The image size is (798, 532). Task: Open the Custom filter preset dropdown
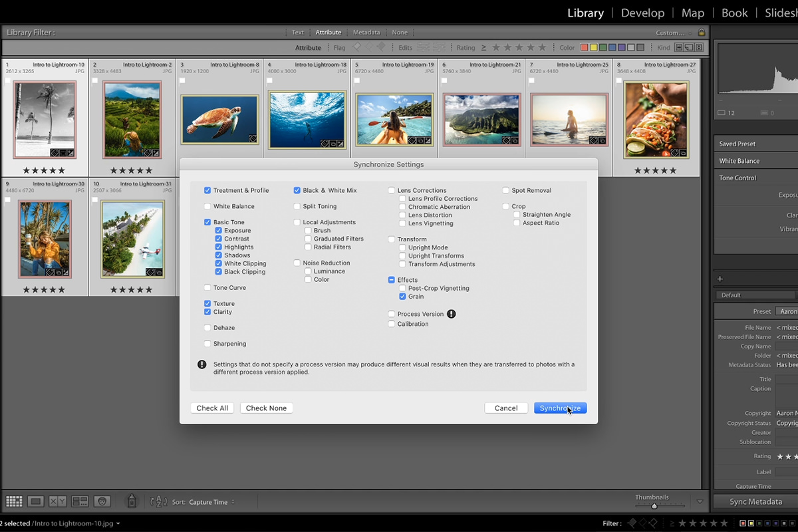pos(673,32)
